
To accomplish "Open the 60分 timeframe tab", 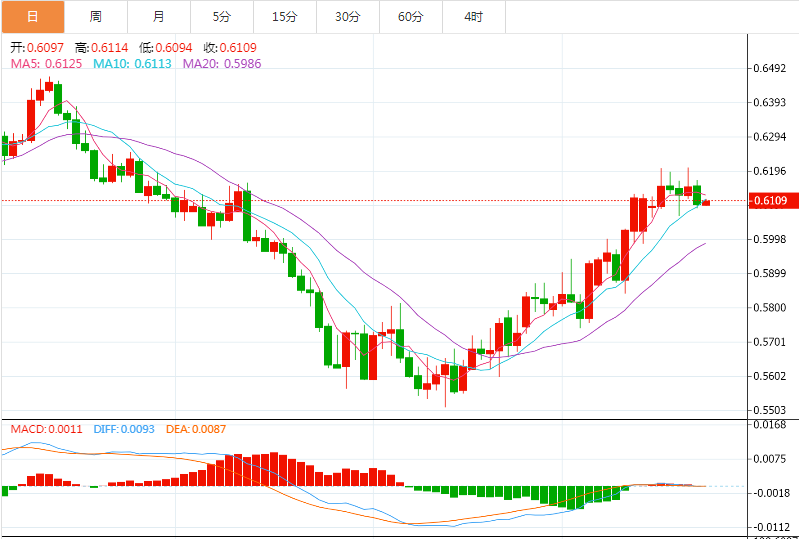I will [x=411, y=17].
